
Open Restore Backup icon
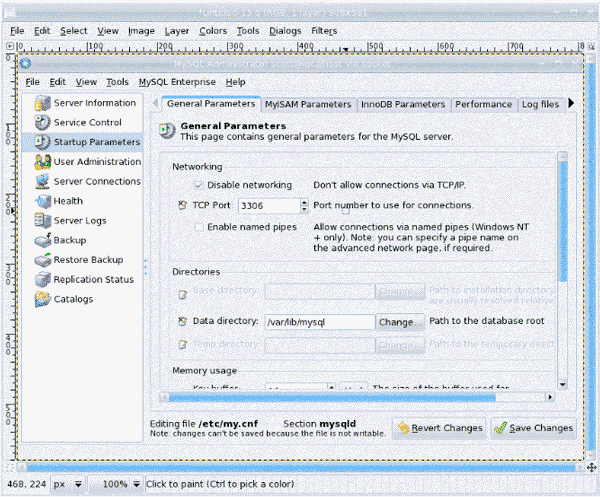(x=42, y=260)
